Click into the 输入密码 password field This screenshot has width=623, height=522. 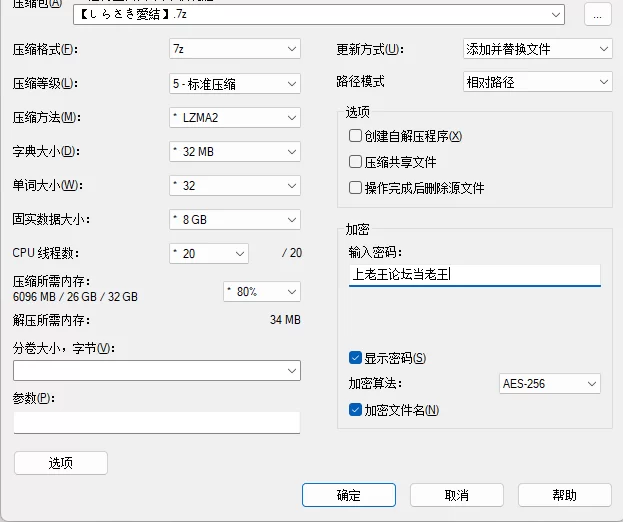point(474,274)
